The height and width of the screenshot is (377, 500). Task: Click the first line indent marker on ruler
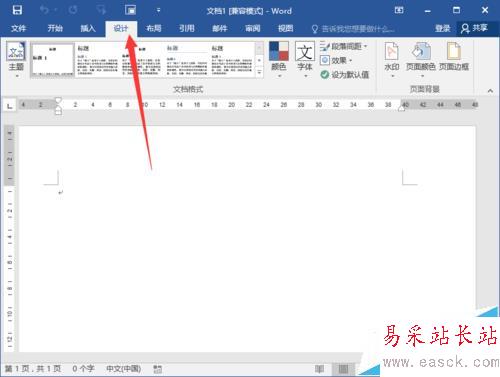(58, 100)
